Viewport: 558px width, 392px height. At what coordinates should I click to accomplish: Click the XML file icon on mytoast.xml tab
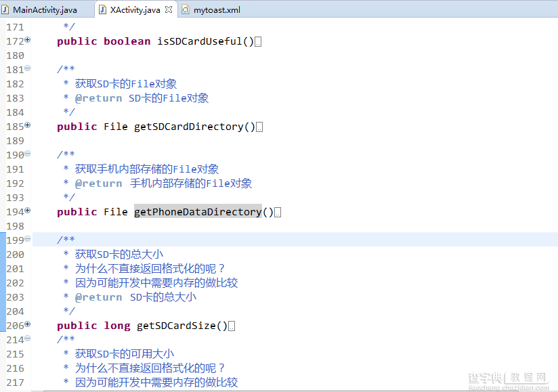click(x=186, y=9)
